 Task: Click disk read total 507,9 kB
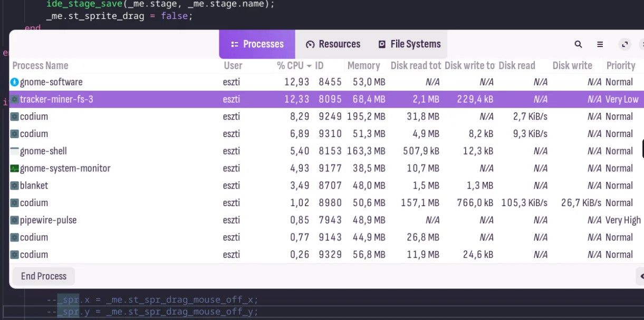420,151
